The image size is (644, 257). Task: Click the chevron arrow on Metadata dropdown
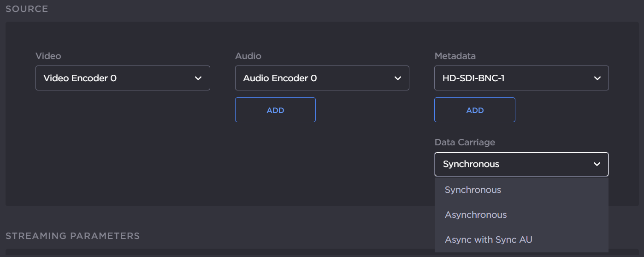[x=597, y=78]
